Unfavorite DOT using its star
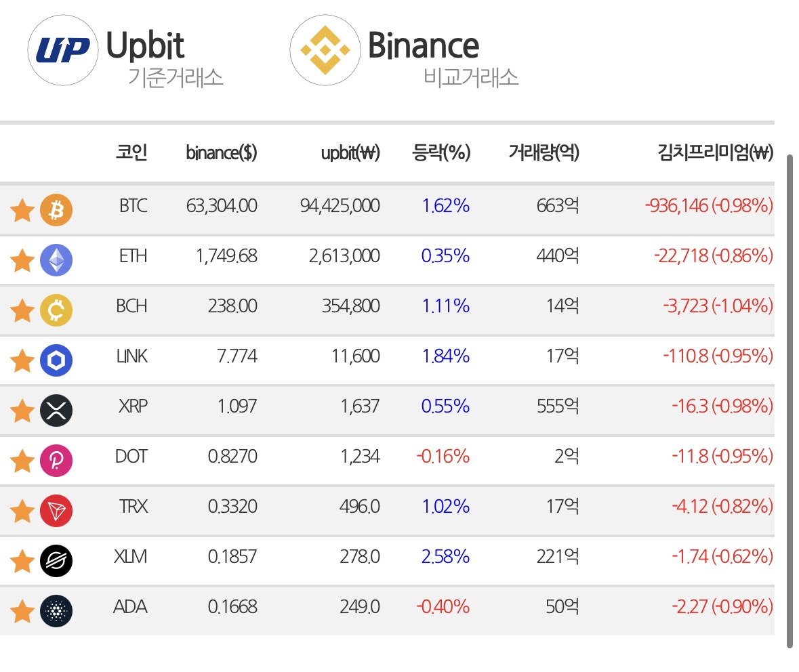 [22, 461]
